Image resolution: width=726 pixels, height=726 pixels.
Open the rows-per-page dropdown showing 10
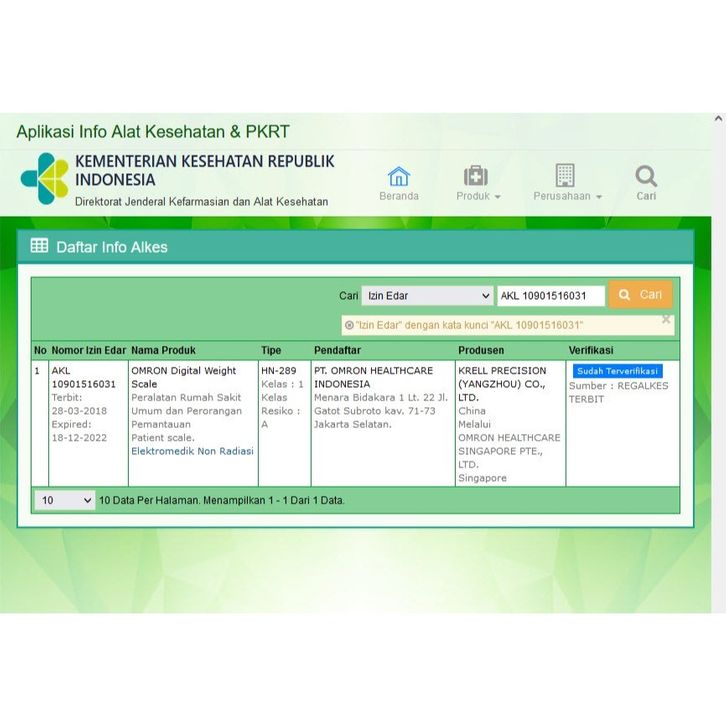click(x=65, y=500)
